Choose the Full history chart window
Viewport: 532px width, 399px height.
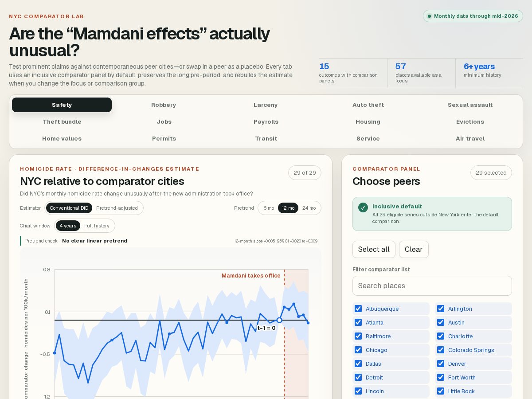(x=97, y=226)
